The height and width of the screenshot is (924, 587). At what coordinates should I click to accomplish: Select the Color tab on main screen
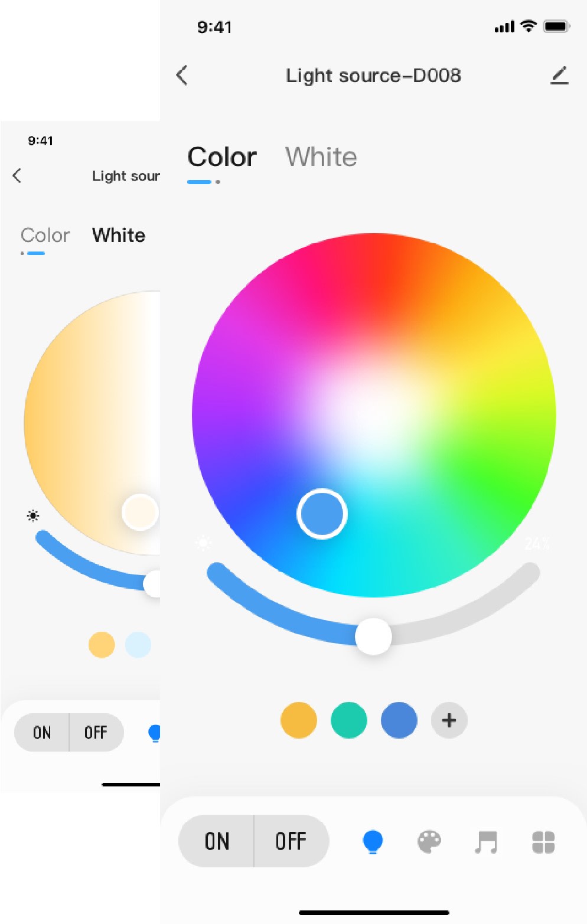[x=222, y=157]
